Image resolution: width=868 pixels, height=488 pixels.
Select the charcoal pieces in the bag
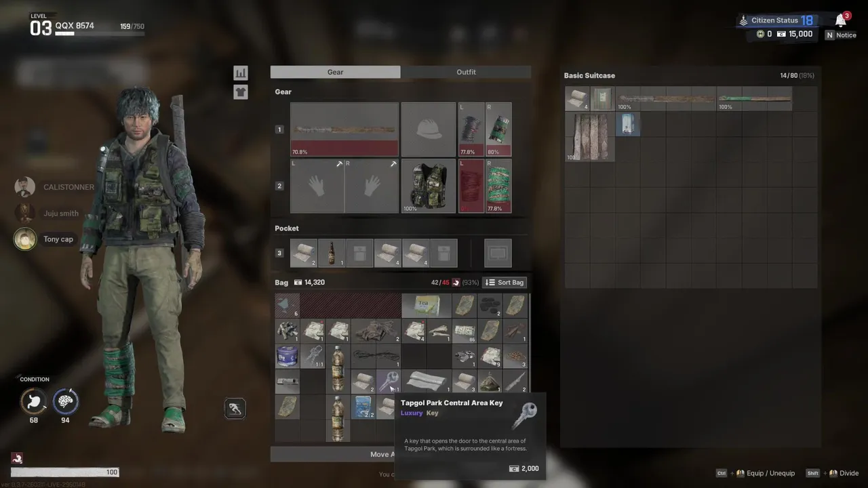click(x=489, y=306)
